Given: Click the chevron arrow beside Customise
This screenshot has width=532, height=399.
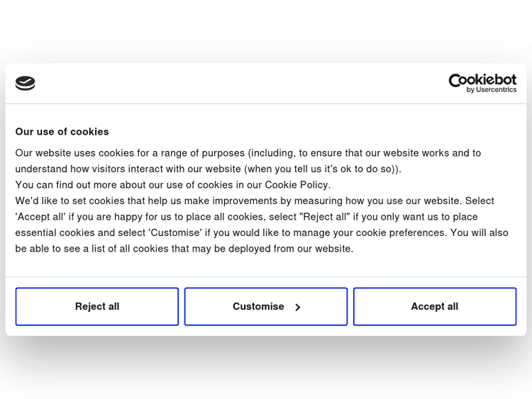Looking at the screenshot, I should 298,307.
